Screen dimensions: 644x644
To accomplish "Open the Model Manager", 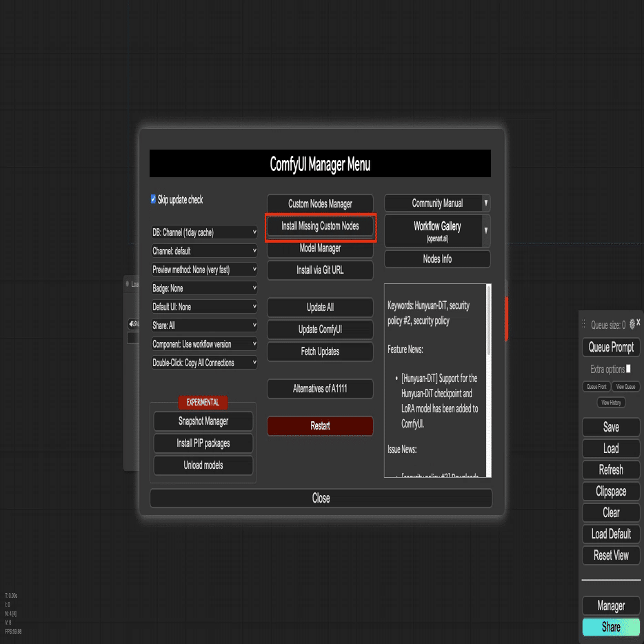I will click(x=320, y=249).
